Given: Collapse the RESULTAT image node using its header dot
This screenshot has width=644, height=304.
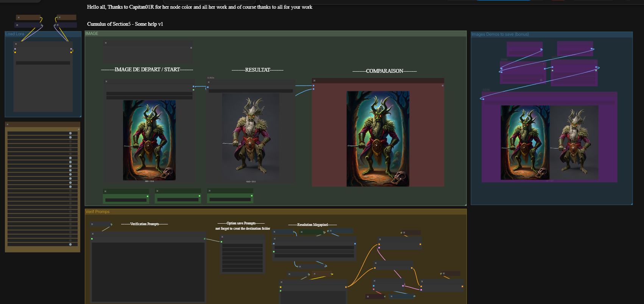Looking at the screenshot, I should point(209,82).
